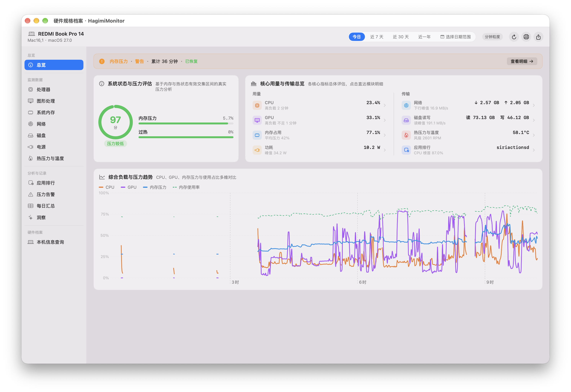Image resolution: width=571 pixels, height=392 pixels.
Task: Expand the CPU 23.4% row chevron
Action: tap(384, 105)
